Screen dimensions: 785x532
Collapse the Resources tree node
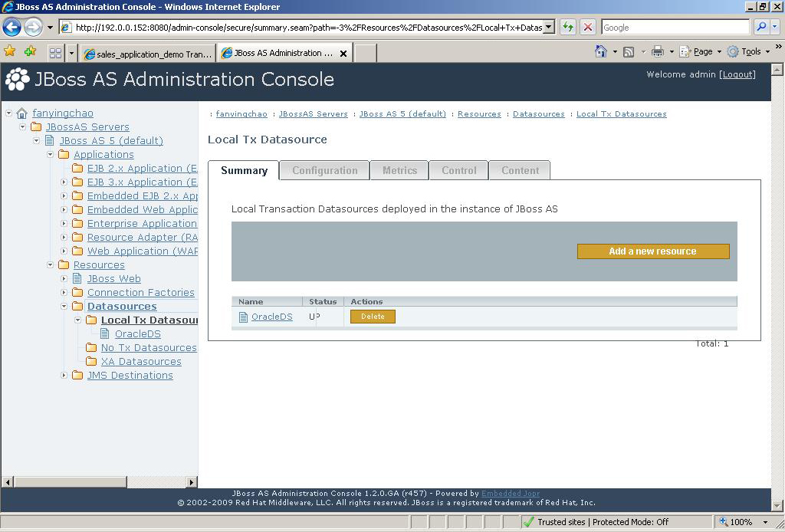click(x=50, y=264)
